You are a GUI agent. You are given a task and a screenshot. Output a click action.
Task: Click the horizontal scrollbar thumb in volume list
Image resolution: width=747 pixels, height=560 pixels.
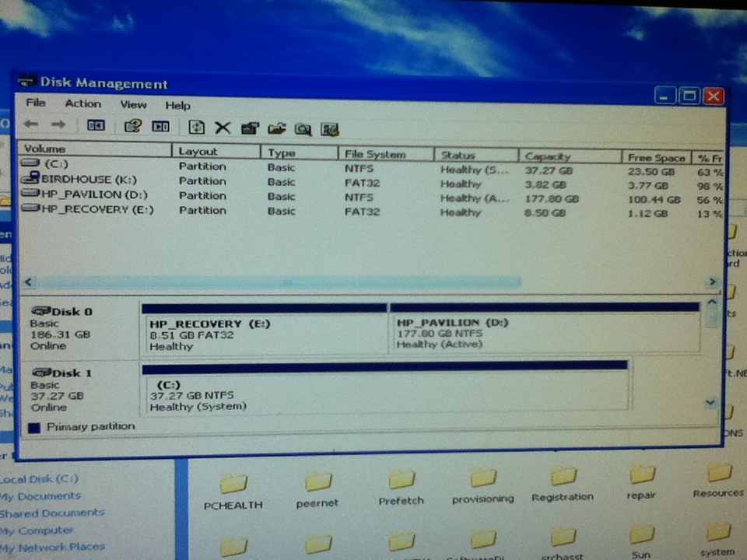279,282
